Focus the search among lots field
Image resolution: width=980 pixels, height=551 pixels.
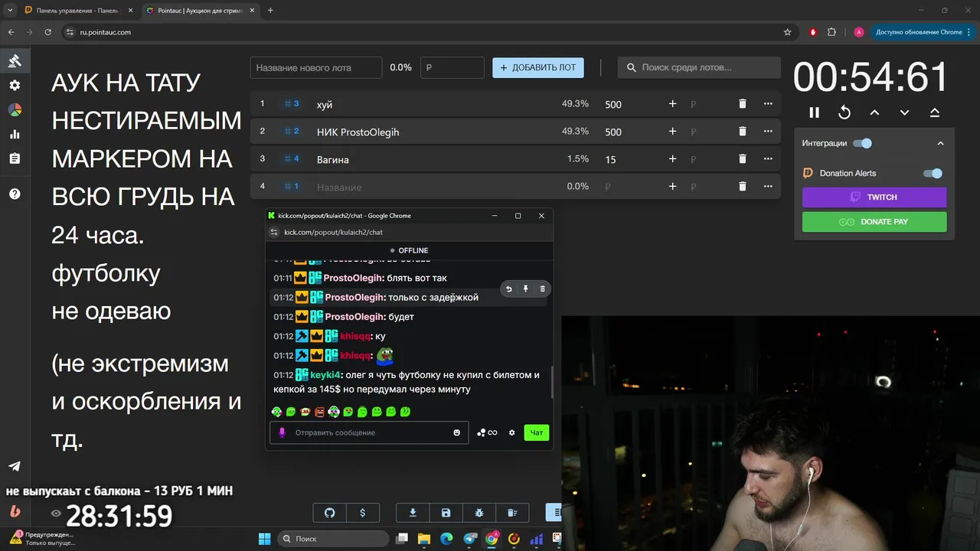(x=699, y=67)
